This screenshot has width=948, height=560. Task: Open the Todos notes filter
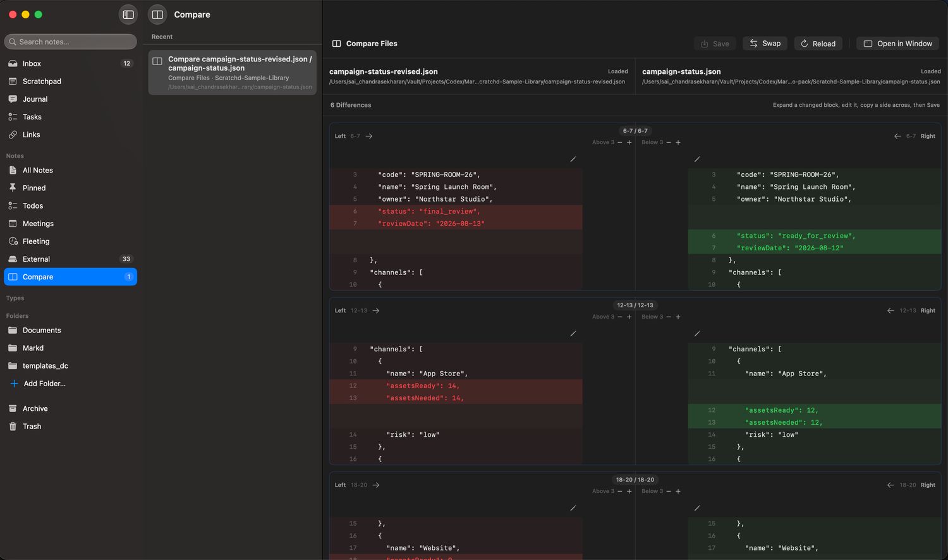pyautogui.click(x=70, y=206)
